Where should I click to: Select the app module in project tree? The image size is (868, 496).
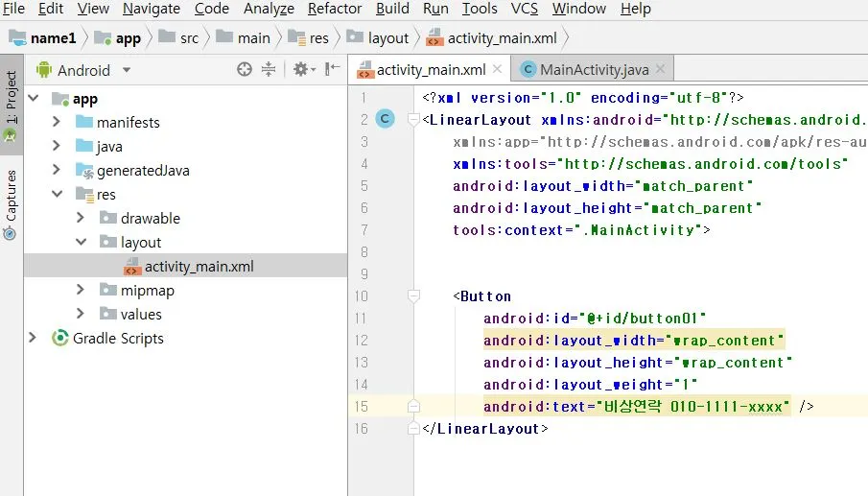[x=75, y=99]
